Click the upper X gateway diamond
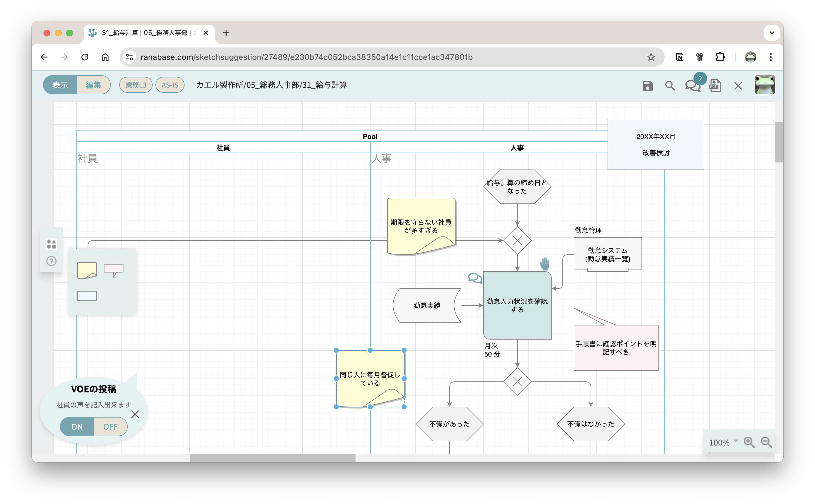The image size is (815, 504). coord(517,240)
